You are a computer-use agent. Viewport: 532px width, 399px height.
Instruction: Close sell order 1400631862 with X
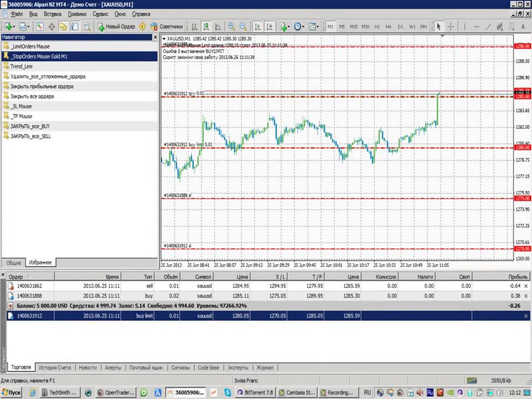coord(526,286)
